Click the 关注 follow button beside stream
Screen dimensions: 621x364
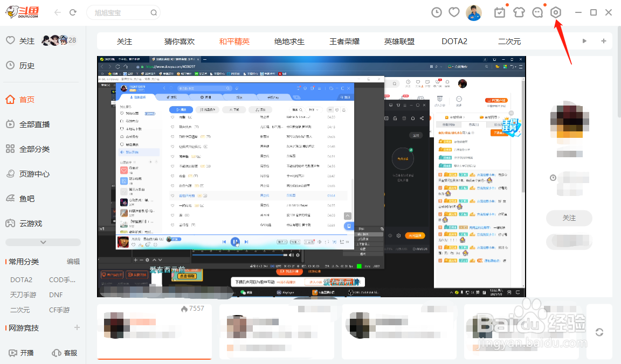pos(569,218)
